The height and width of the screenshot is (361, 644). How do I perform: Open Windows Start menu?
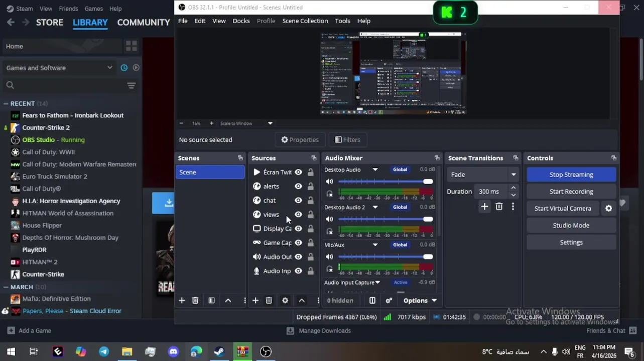[x=11, y=351]
